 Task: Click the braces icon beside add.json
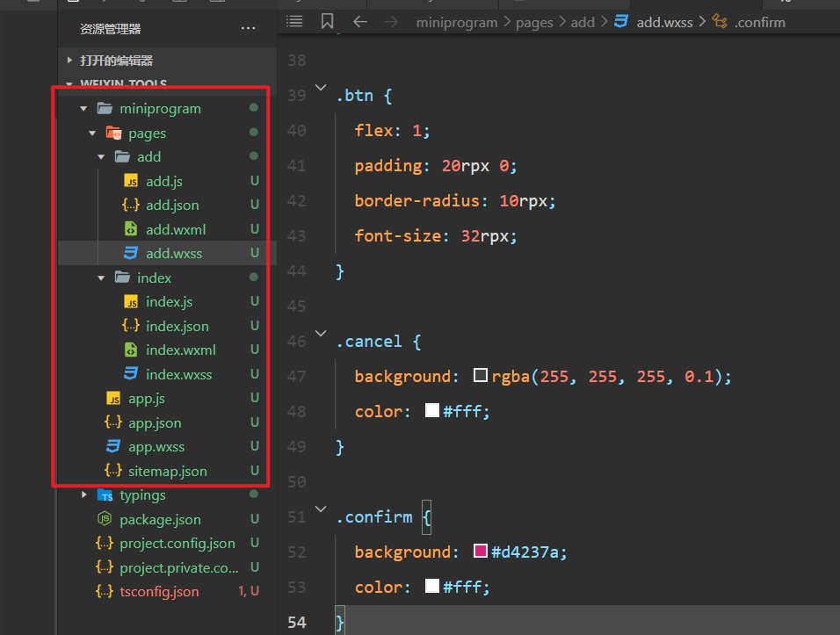pyautogui.click(x=131, y=205)
